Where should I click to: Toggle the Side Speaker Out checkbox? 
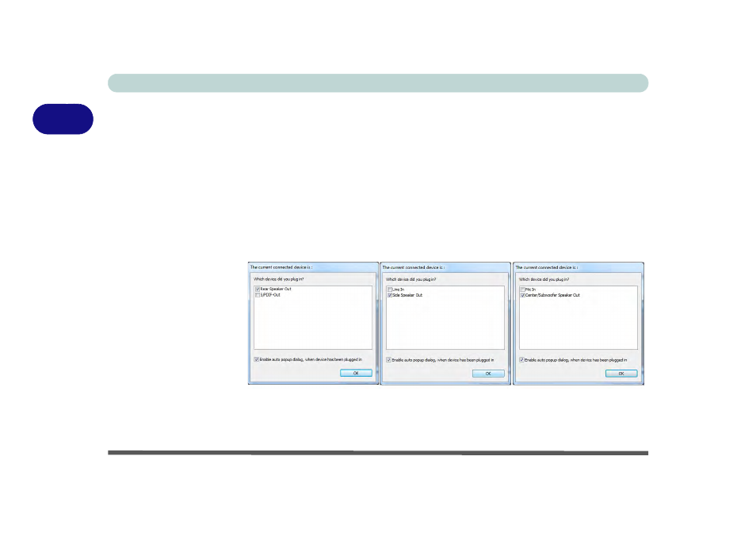390,295
